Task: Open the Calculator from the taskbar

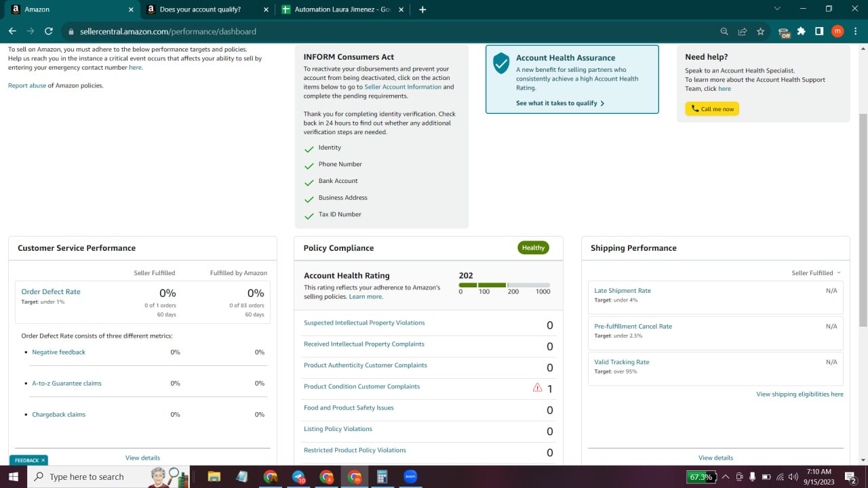Action: pos(382,476)
